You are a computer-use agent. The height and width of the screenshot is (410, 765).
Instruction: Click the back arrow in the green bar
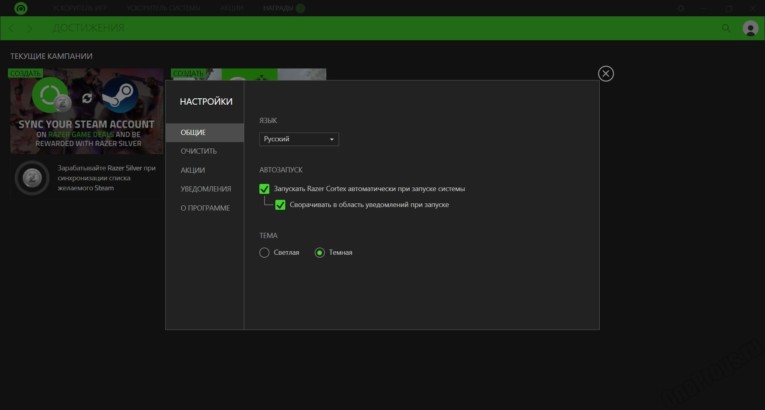tap(11, 28)
